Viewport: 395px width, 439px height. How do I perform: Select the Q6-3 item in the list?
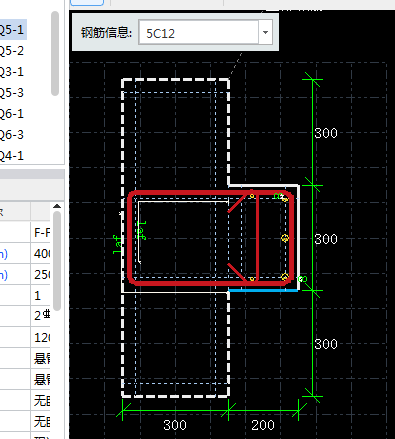click(13, 135)
